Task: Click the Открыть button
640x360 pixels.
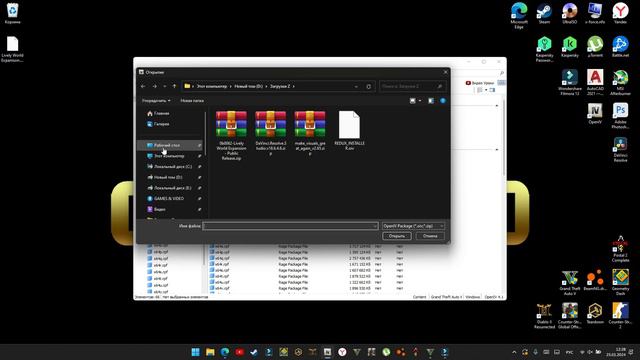Action: [x=397, y=236]
